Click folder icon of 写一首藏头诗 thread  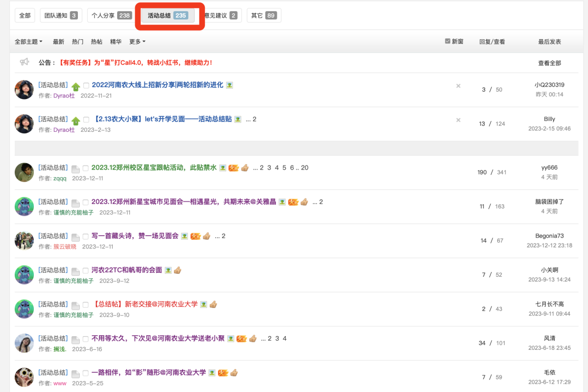75,238
